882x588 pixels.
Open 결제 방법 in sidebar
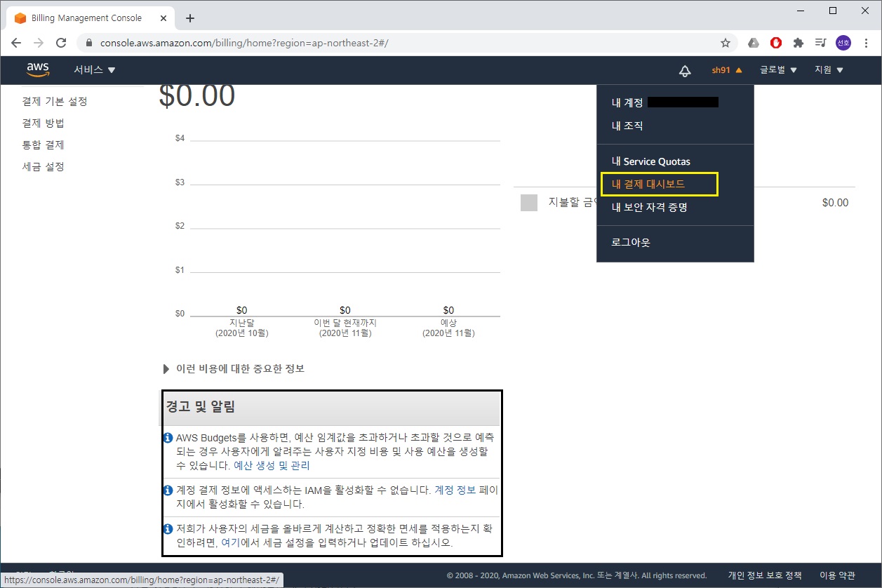click(x=44, y=123)
